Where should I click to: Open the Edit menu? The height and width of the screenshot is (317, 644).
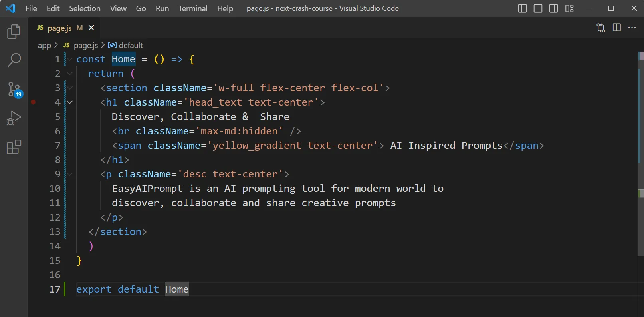[x=53, y=8]
